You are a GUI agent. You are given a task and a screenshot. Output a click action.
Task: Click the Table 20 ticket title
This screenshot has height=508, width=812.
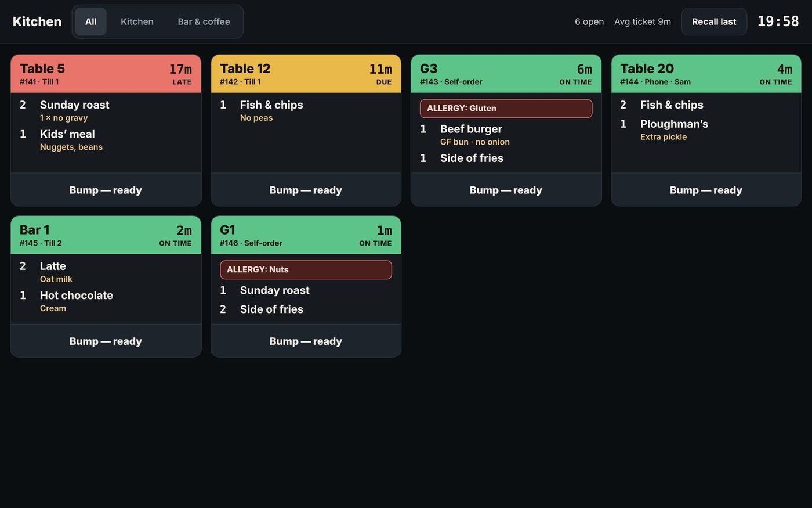click(647, 69)
